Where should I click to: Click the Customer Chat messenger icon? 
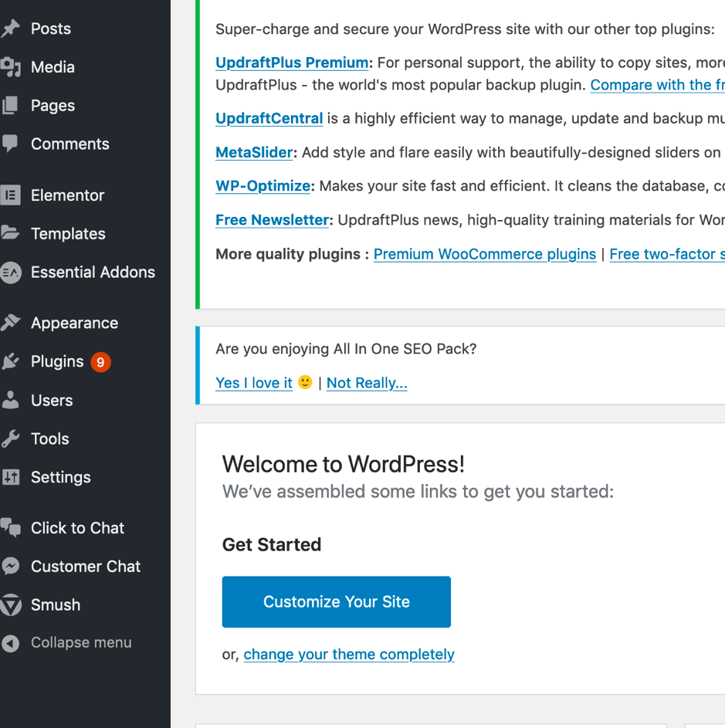[11, 566]
